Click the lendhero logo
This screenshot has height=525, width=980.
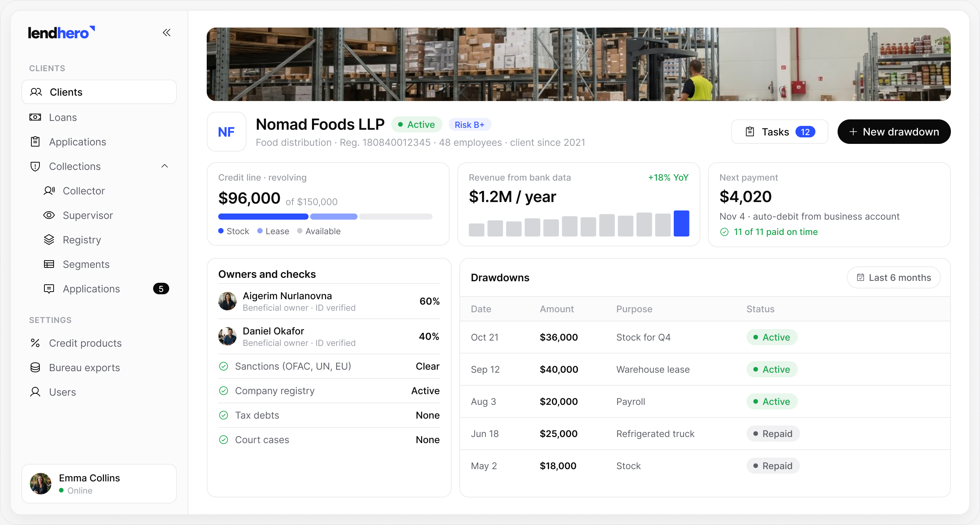coord(61,33)
